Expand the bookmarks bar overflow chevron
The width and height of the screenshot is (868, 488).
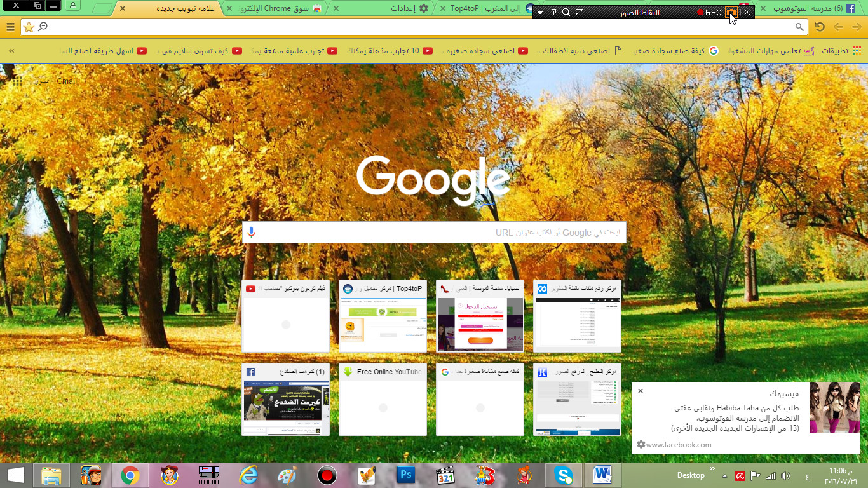[11, 51]
